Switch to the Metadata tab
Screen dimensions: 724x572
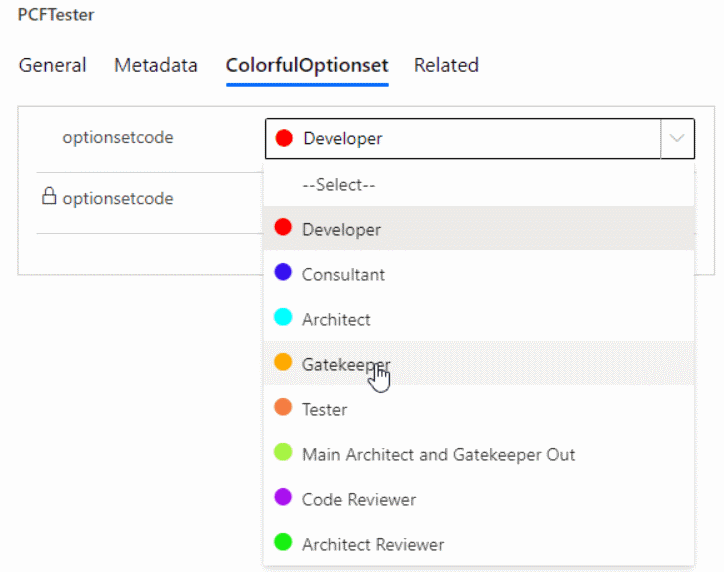(156, 65)
